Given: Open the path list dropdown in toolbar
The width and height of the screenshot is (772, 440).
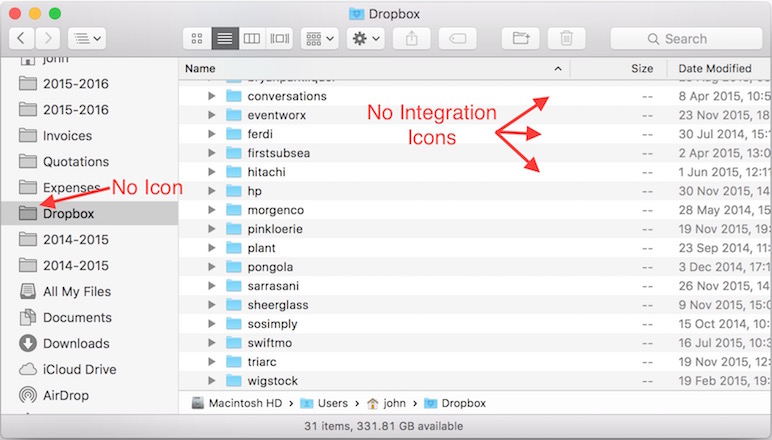Looking at the screenshot, I should tap(87, 38).
